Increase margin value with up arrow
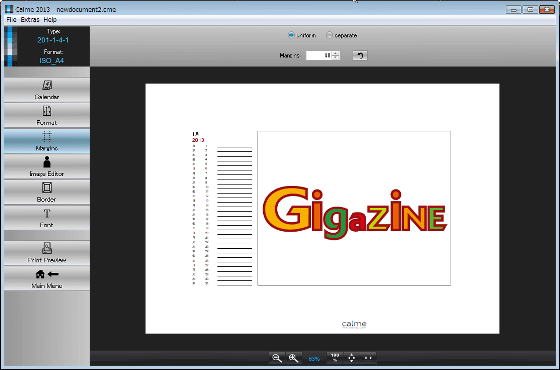The width and height of the screenshot is (560, 370). [336, 53]
